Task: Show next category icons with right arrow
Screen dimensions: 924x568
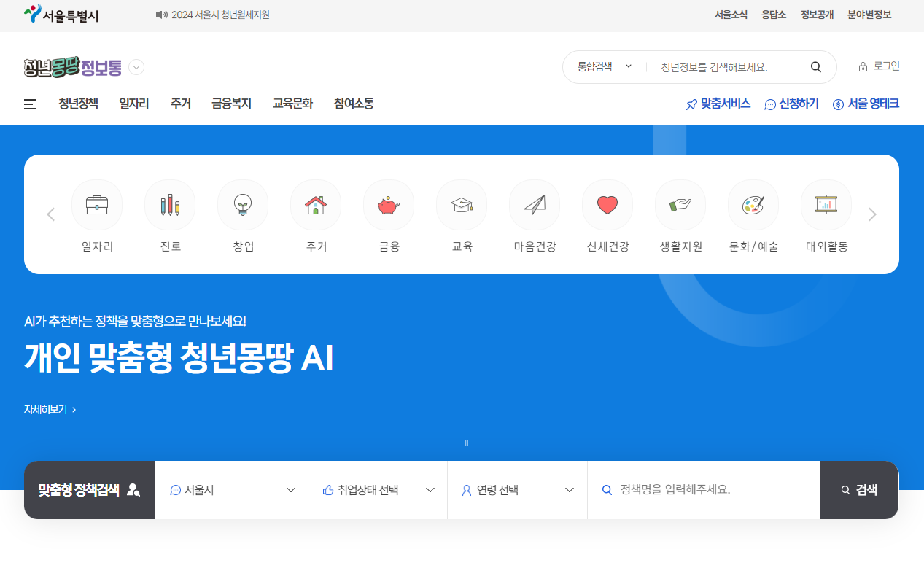Action: pos(872,214)
